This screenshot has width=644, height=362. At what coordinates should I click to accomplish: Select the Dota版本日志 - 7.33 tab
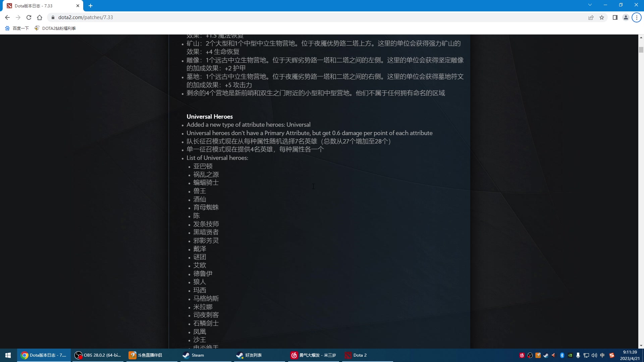pos(43,6)
